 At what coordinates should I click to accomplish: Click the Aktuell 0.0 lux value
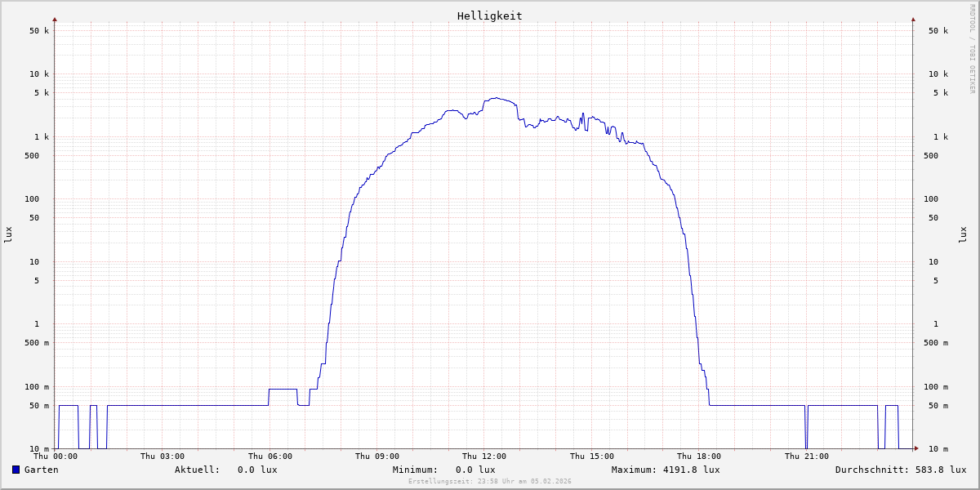pyautogui.click(x=257, y=470)
